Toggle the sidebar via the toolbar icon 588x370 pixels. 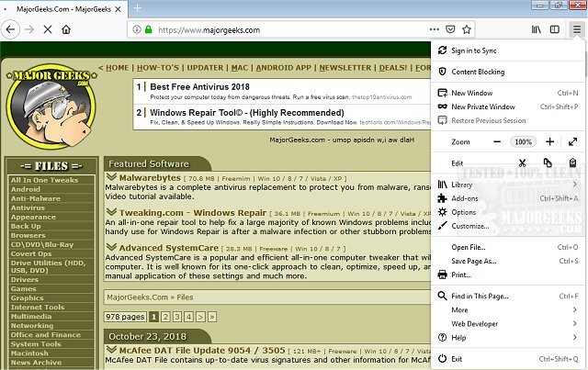[555, 29]
